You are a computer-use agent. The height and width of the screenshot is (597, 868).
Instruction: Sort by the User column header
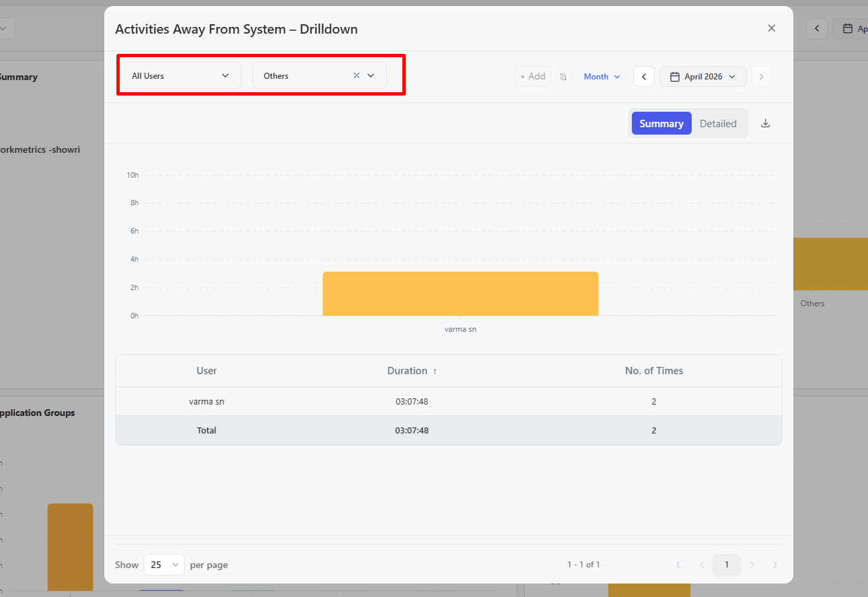(x=207, y=371)
